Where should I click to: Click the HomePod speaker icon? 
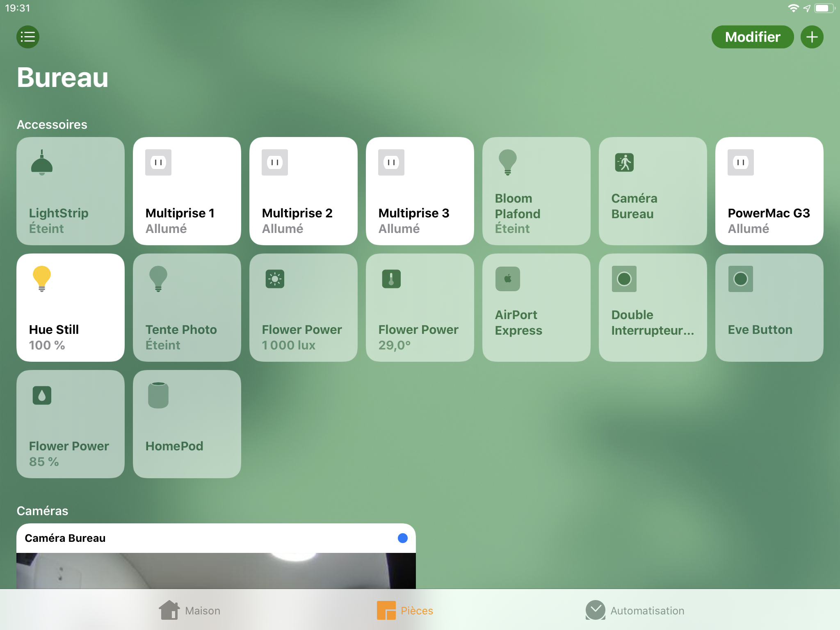[158, 395]
